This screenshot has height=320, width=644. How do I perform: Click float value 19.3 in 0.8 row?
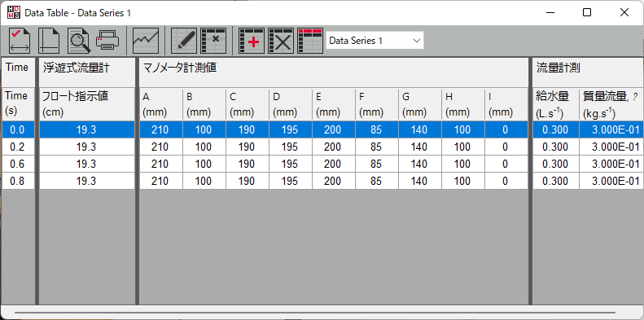tap(86, 181)
